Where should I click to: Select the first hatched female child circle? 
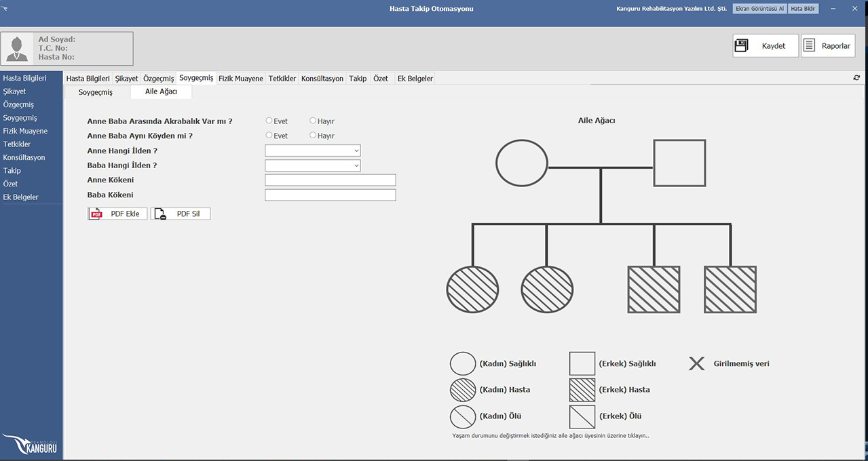point(473,289)
